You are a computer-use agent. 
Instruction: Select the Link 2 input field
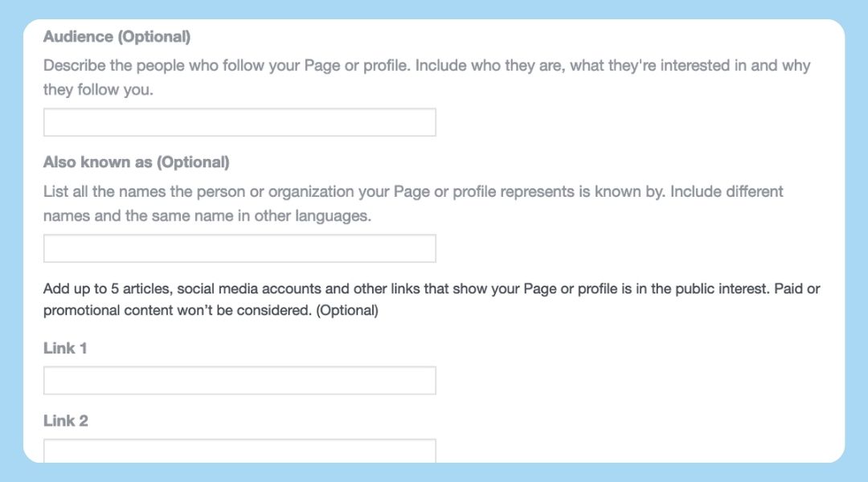[x=240, y=451]
